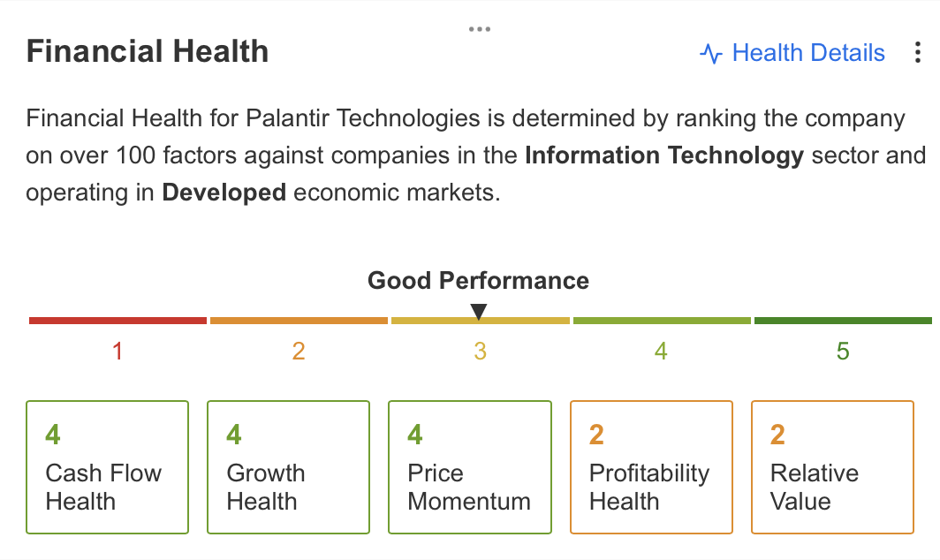Click the black triangle performance marker
The image size is (940, 560).
[x=479, y=312]
